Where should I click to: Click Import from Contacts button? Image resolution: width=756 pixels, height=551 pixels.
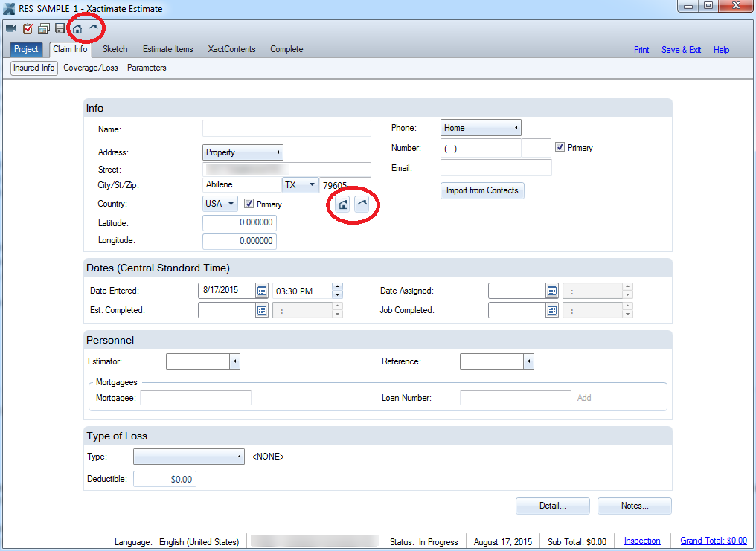pyautogui.click(x=482, y=190)
